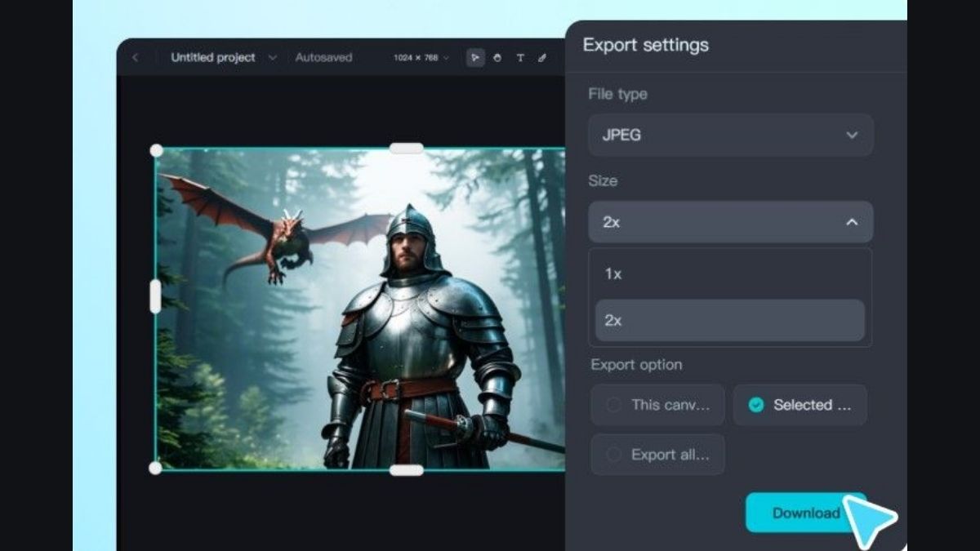
Task: Click the top edge resize handle
Action: coord(406,149)
